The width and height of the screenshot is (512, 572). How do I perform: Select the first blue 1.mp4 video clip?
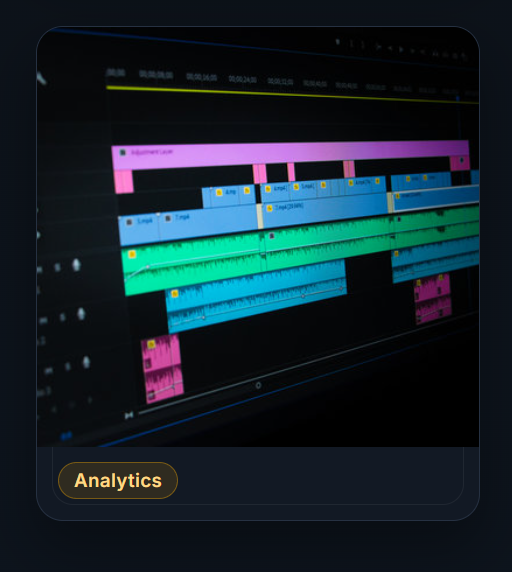[x=139, y=230]
